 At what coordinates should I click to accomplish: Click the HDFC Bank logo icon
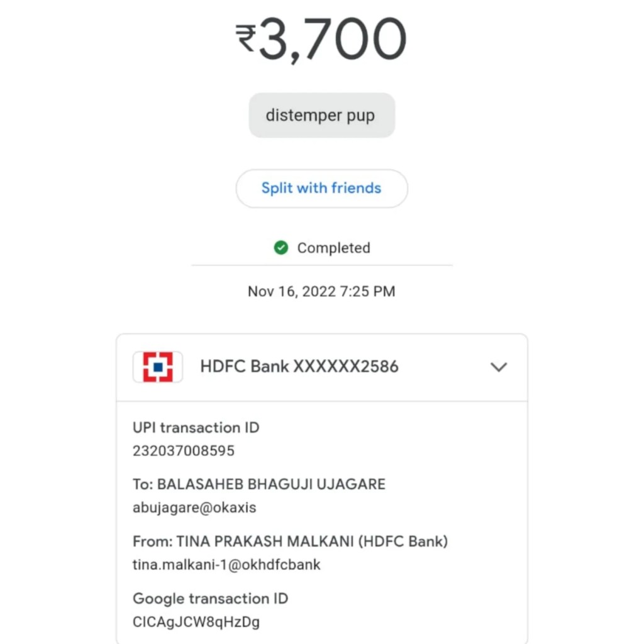point(158,367)
